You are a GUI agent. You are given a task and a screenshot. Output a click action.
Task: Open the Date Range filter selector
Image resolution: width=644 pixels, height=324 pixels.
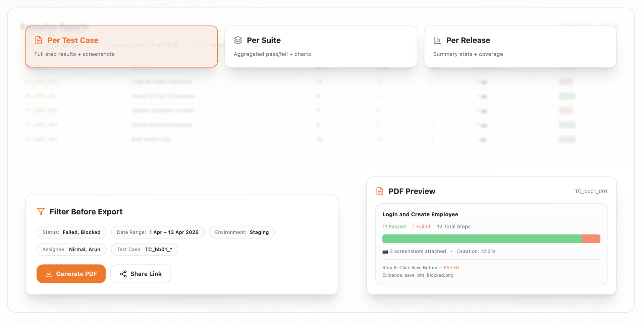click(x=158, y=232)
